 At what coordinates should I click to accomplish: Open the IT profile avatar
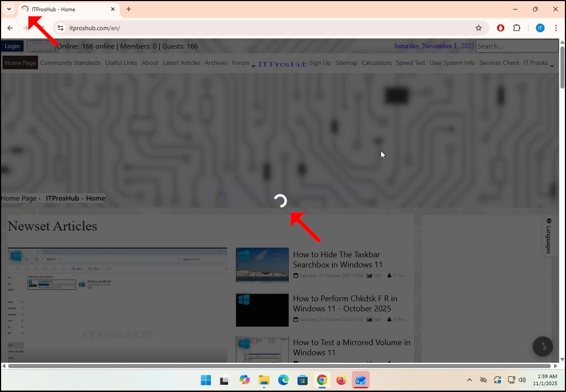(540, 28)
